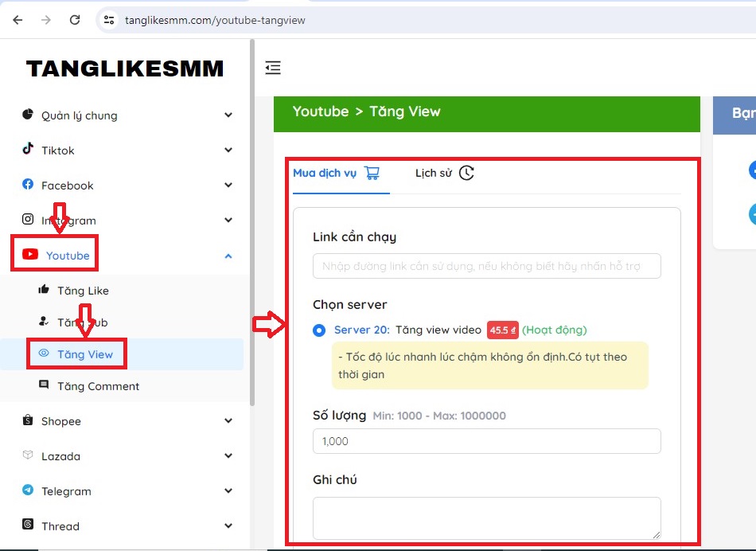
Task: Click the Ghi chú resize handle
Action: pyautogui.click(x=657, y=534)
